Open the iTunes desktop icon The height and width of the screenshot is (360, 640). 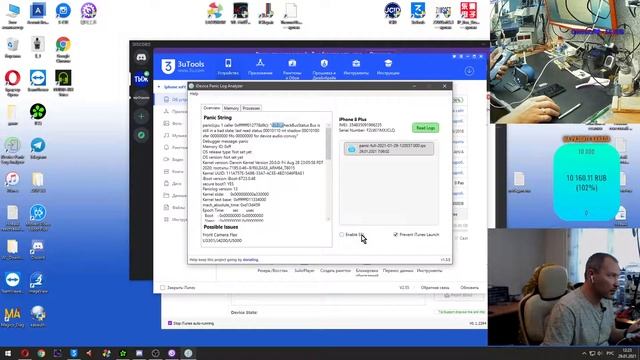[12, 179]
